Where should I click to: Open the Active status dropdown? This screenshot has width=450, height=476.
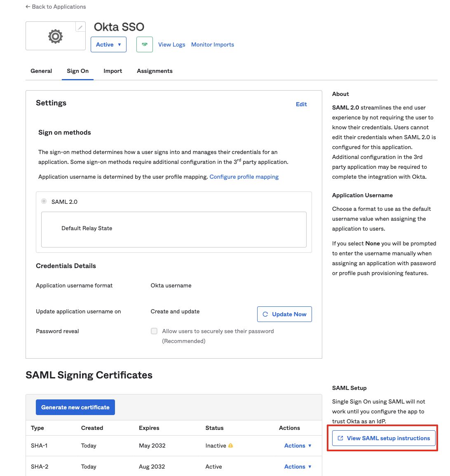[108, 44]
